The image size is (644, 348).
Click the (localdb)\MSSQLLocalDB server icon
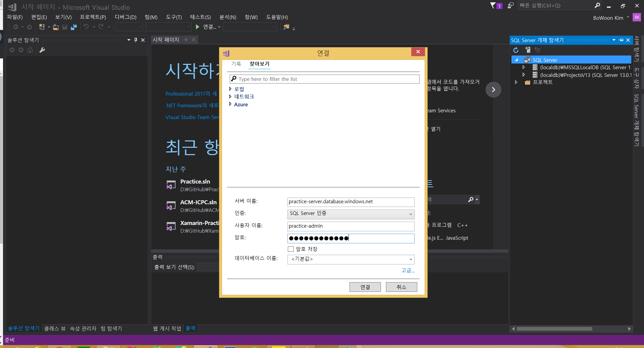click(x=535, y=67)
